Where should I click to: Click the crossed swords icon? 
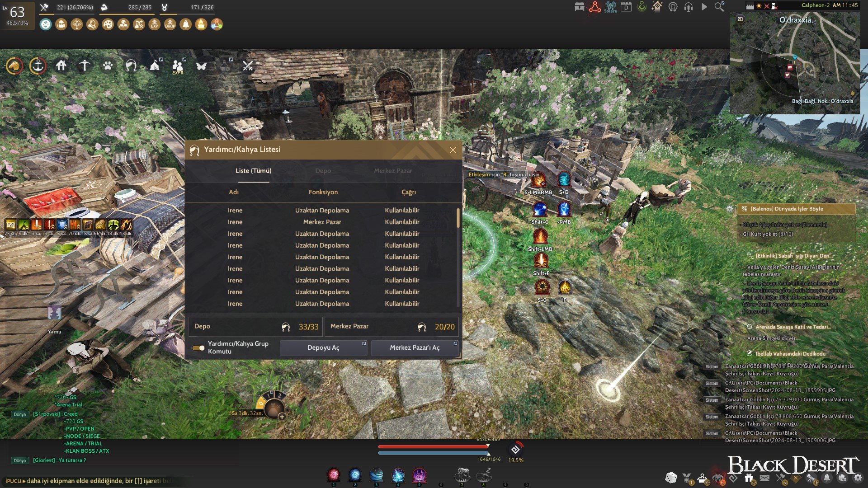[248, 66]
